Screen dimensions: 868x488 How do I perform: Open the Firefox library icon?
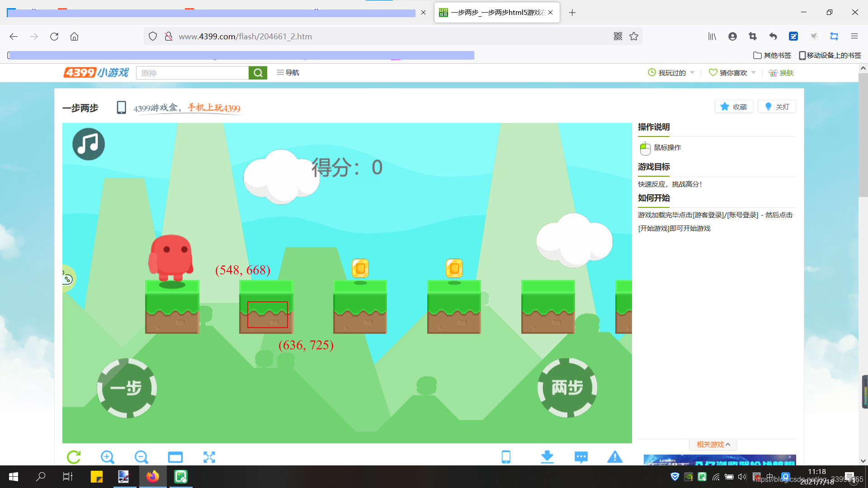[x=712, y=37]
